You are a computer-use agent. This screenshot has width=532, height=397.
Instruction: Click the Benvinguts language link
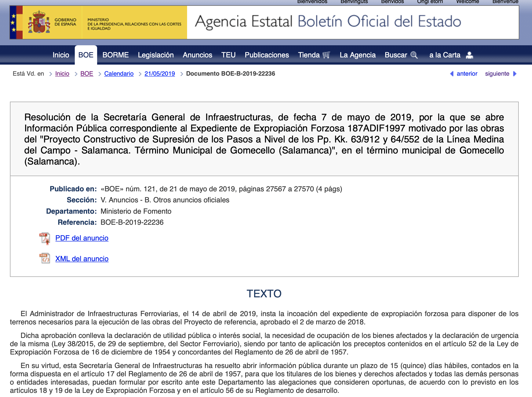354,2
